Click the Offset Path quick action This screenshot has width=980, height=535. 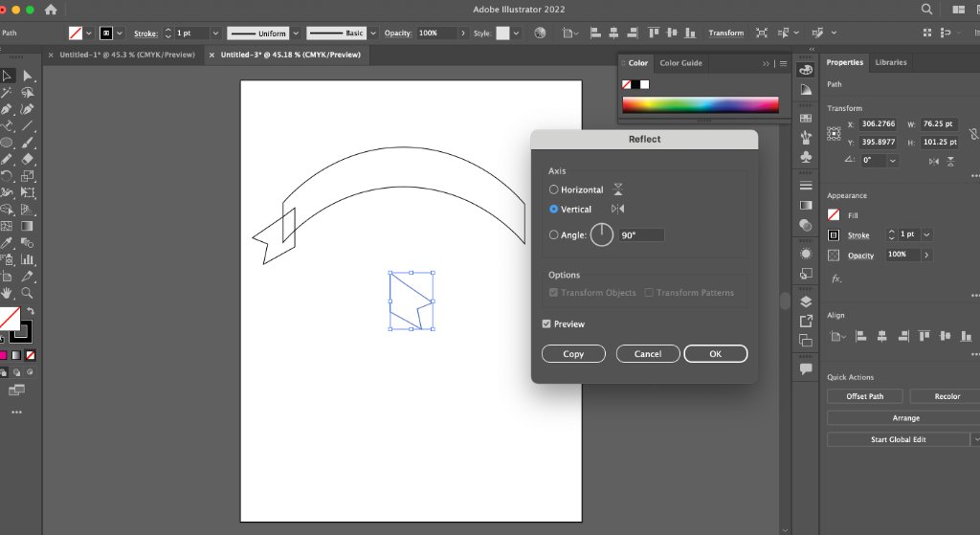coord(865,396)
